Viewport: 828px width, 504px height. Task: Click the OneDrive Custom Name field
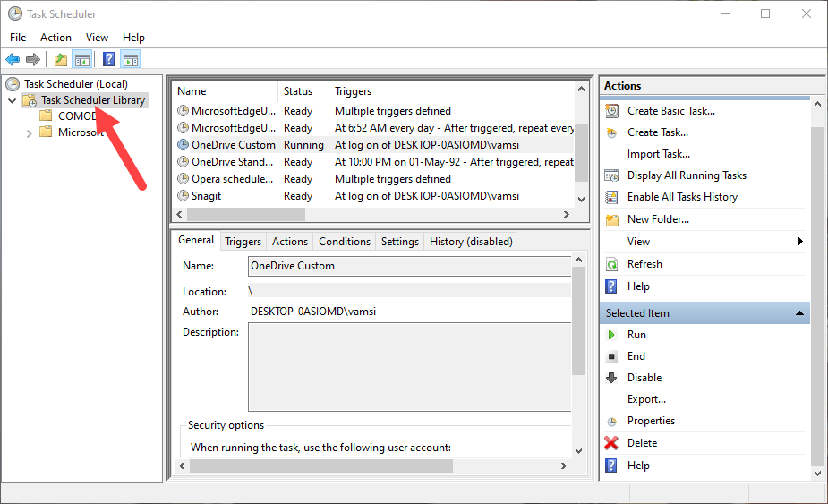pyautogui.click(x=409, y=266)
